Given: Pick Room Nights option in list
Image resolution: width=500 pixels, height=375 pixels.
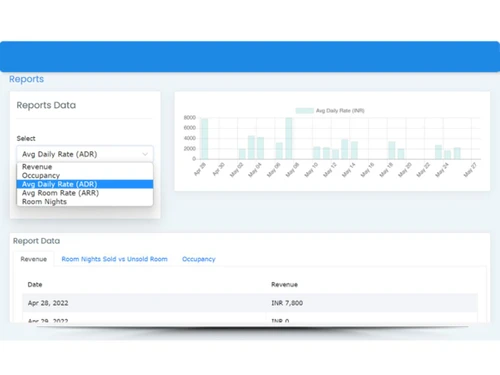Looking at the screenshot, I should [85, 201].
